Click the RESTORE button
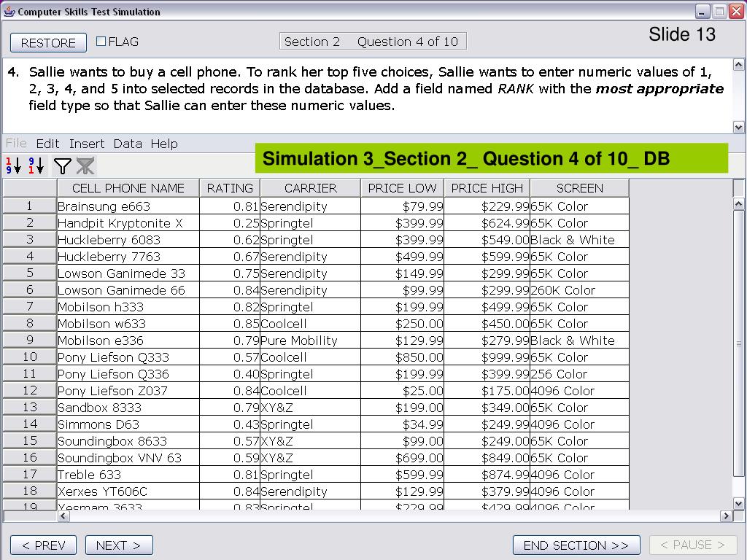Image resolution: width=747 pixels, height=560 pixels. tap(48, 43)
